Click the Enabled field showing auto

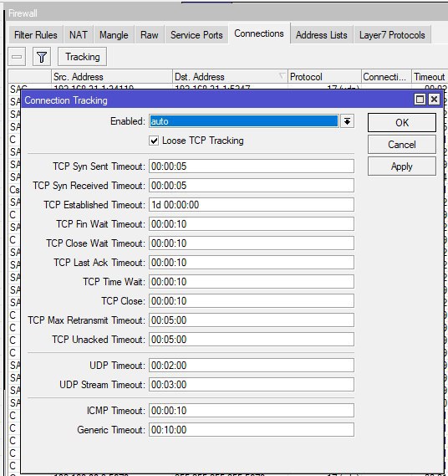click(x=244, y=121)
